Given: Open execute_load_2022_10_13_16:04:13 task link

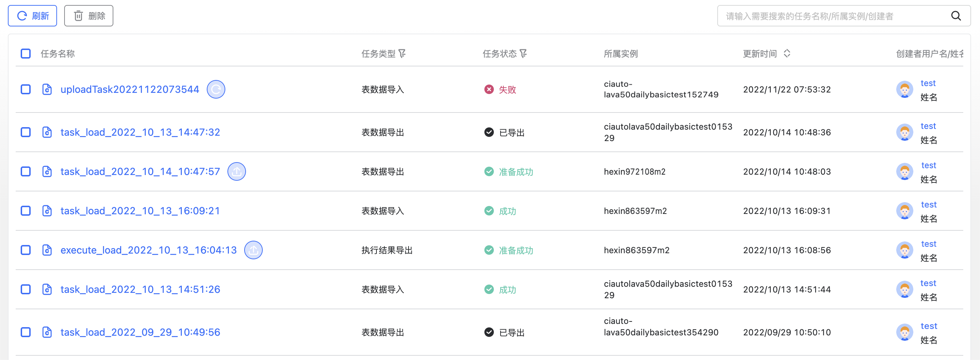Looking at the screenshot, I should click(x=148, y=250).
